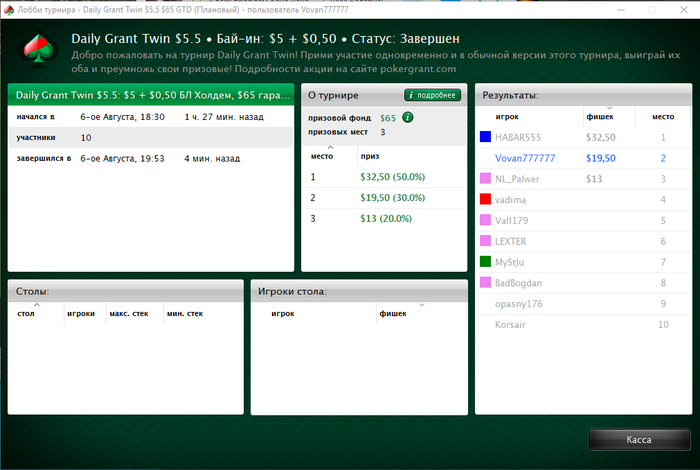The width and height of the screenshot is (700, 470).
Task: Click second place prize $19,50 (30.0%)
Action: 392,198
